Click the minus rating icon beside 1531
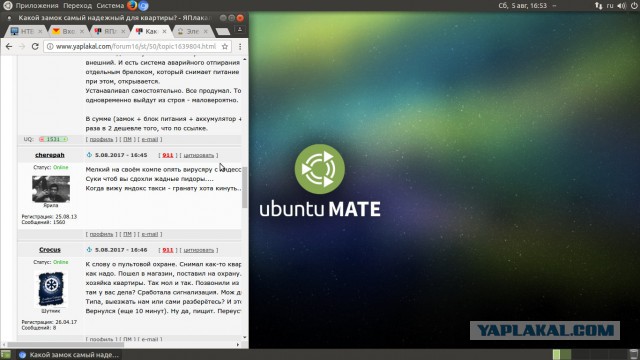 42,139
